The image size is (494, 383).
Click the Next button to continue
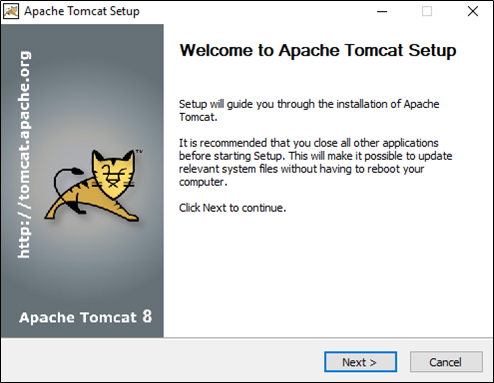(360, 362)
